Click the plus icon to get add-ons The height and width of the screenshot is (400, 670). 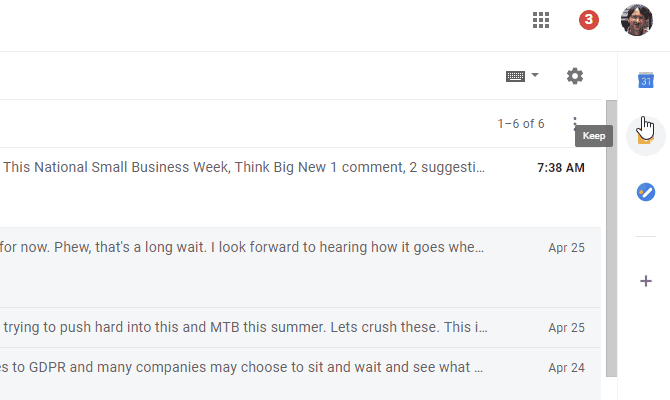[646, 281]
